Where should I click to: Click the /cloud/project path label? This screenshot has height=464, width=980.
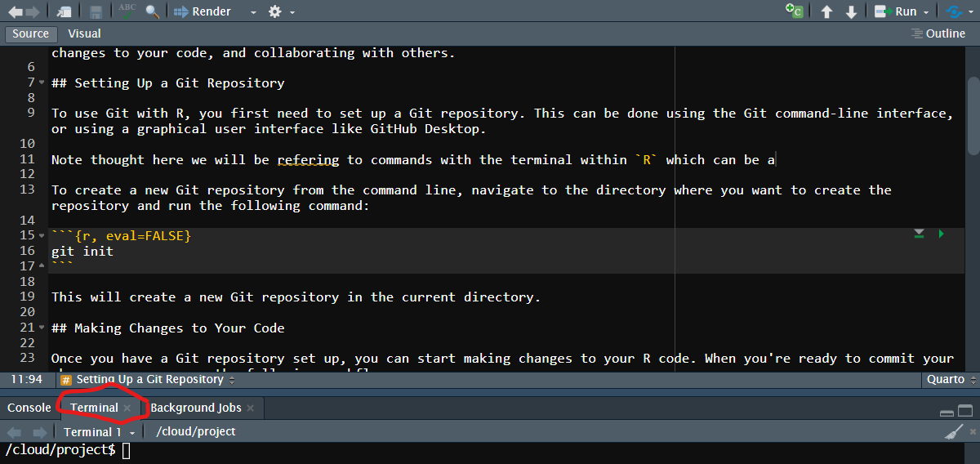[x=196, y=431]
